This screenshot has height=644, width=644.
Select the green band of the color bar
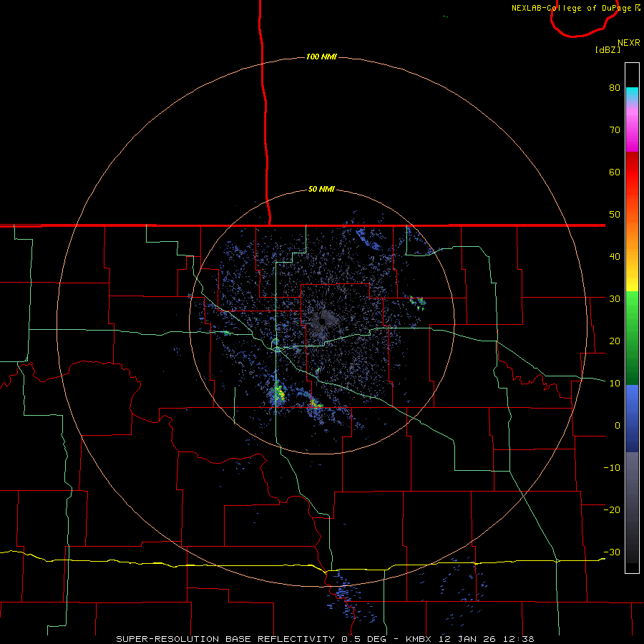coord(632,338)
